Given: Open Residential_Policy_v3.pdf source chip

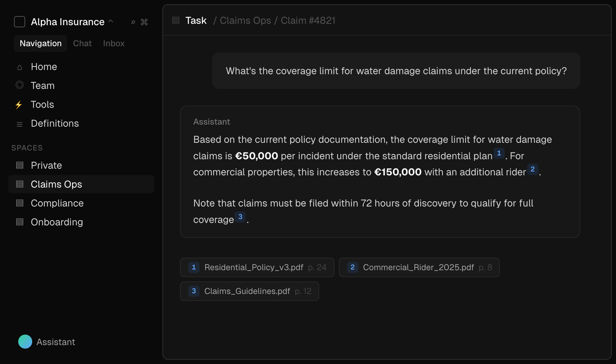Looking at the screenshot, I should click(x=257, y=267).
